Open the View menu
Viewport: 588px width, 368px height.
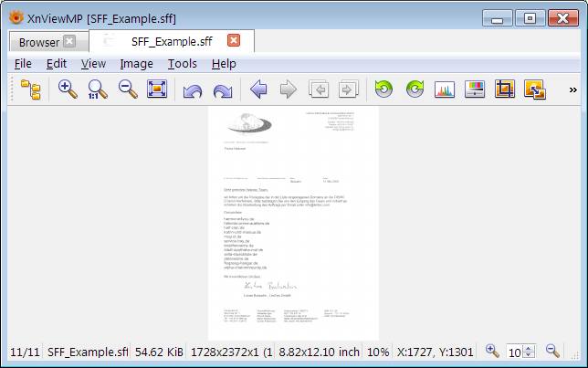(93, 64)
